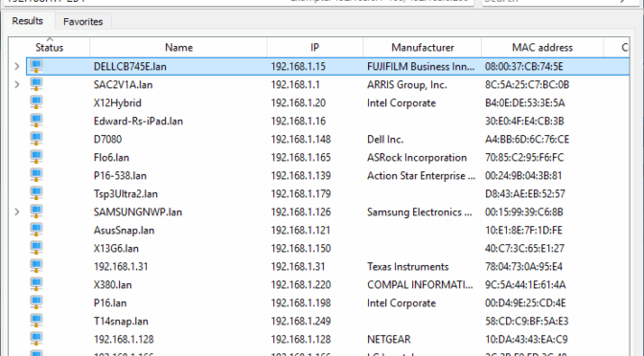Click the Action Star Enterprise manufacturer cell
Screen dimensions: 644x356
coord(421,175)
